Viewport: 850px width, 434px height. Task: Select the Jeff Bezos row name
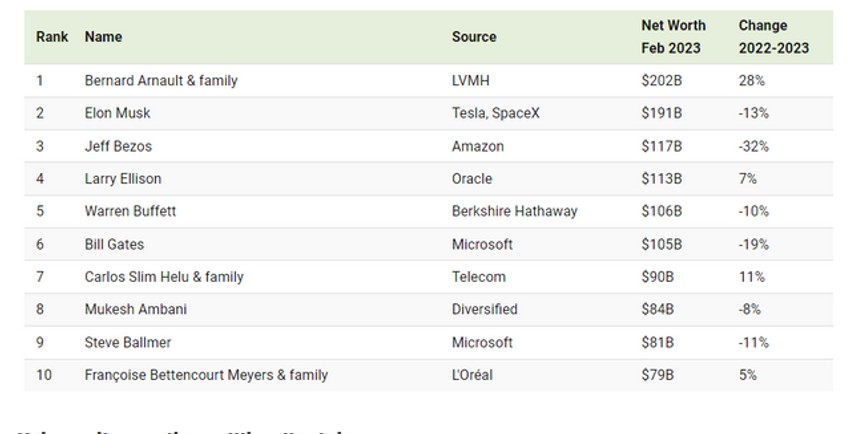pos(117,146)
